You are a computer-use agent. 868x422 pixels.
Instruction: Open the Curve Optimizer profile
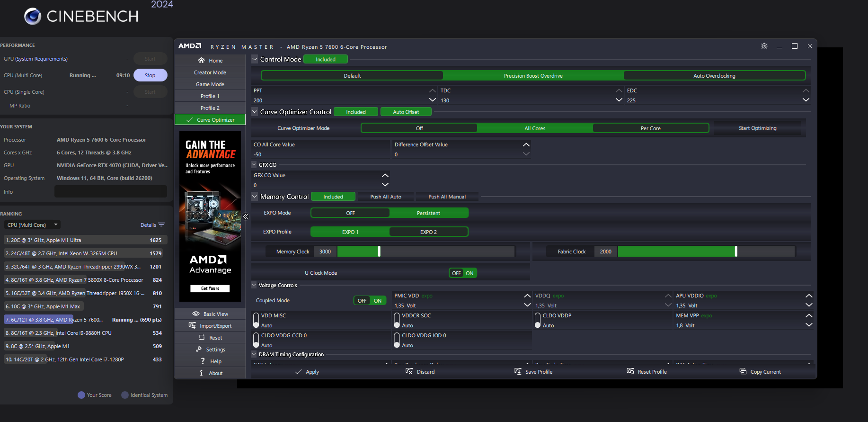coord(210,120)
